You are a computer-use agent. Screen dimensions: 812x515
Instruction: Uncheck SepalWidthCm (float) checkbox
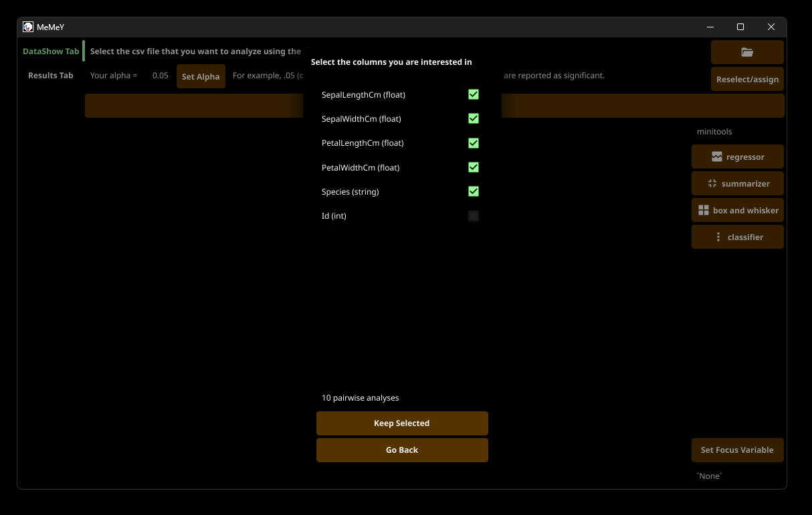click(x=474, y=118)
